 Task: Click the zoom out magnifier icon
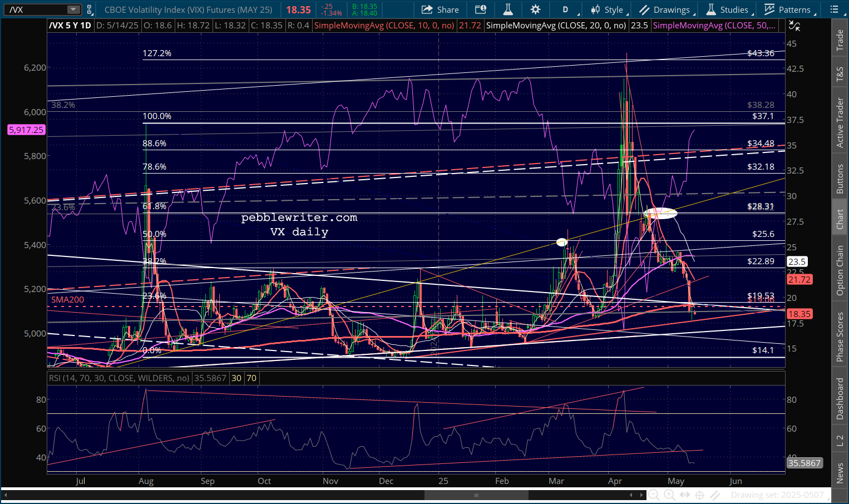(x=654, y=495)
